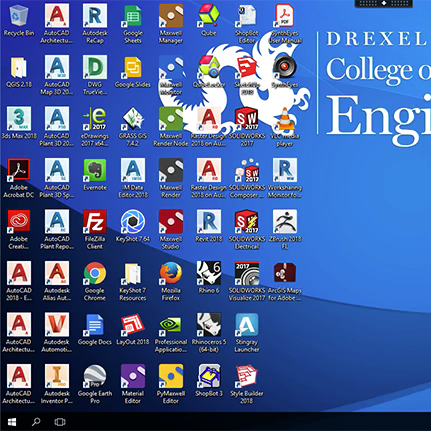Viewport: 431px width, 431px height.
Task: Open the Google Slides shortcut
Action: [133, 67]
